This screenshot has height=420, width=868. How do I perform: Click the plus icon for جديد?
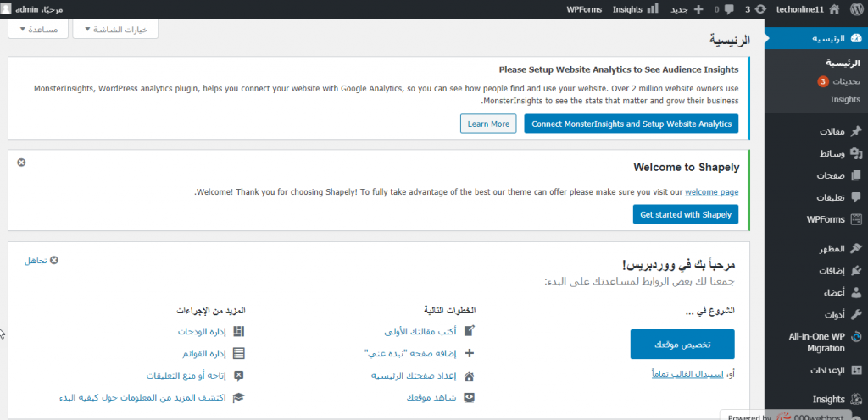[698, 8]
